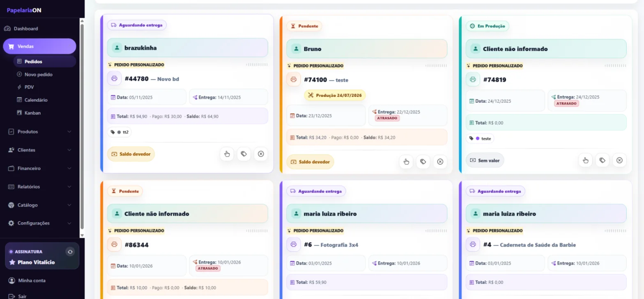Click the tag icon on order #44780 card

(244, 154)
